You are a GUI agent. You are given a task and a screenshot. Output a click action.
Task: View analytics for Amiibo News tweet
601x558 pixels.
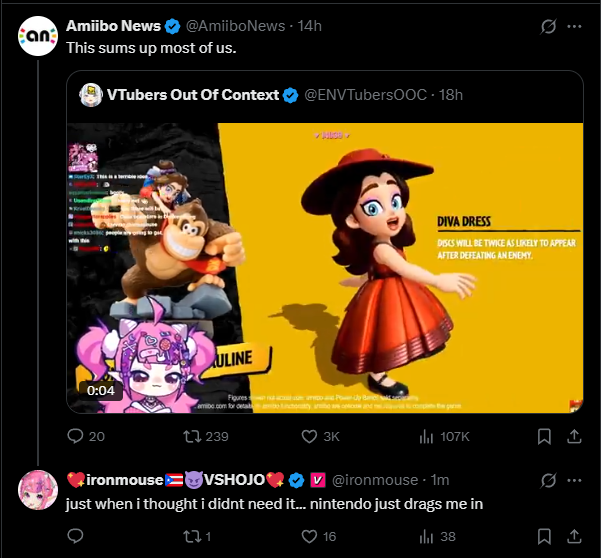tap(426, 436)
